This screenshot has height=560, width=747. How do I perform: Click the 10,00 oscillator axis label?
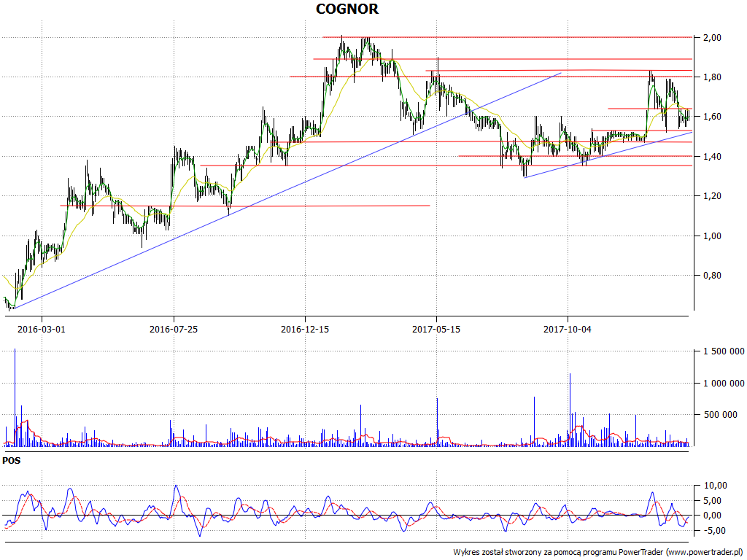pos(715,486)
